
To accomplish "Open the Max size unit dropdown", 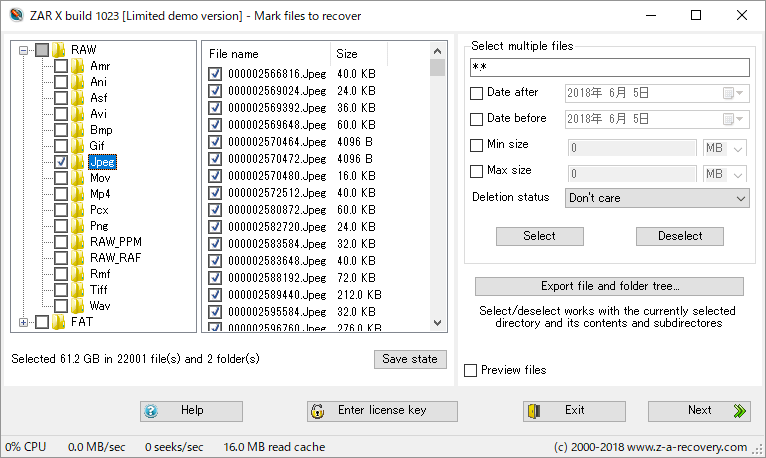I will tap(725, 174).
